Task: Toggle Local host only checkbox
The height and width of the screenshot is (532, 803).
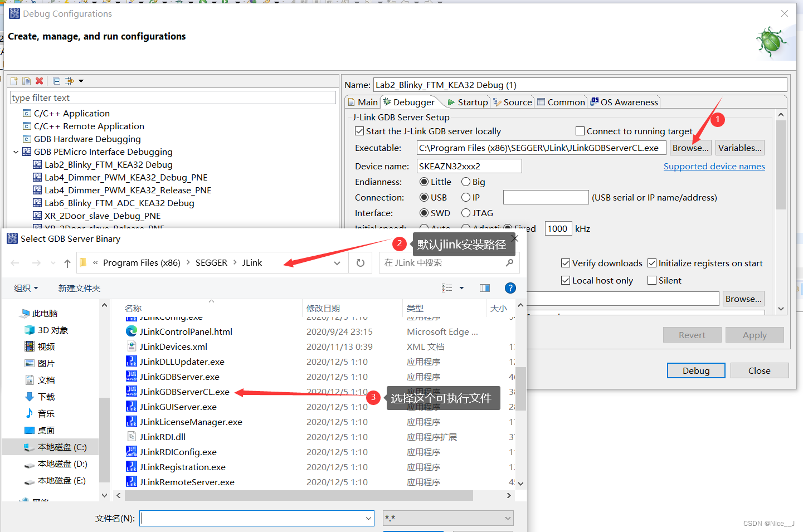Action: point(566,280)
